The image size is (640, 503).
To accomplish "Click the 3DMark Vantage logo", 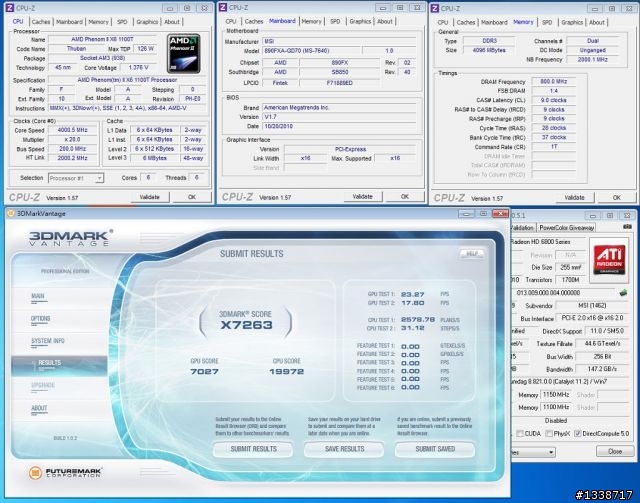I will (71, 238).
